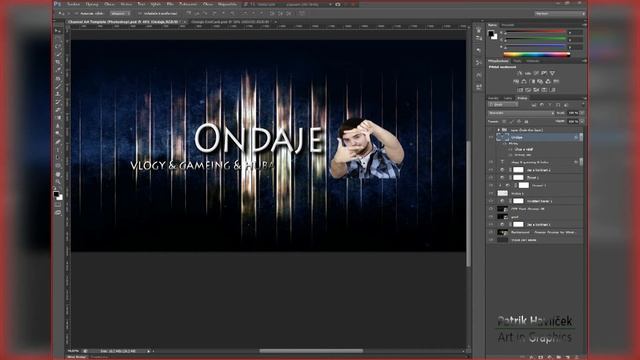Screen dimensions: 640x360
Task: Hide the Background layer with nebula thumbnail
Action: click(x=491, y=232)
